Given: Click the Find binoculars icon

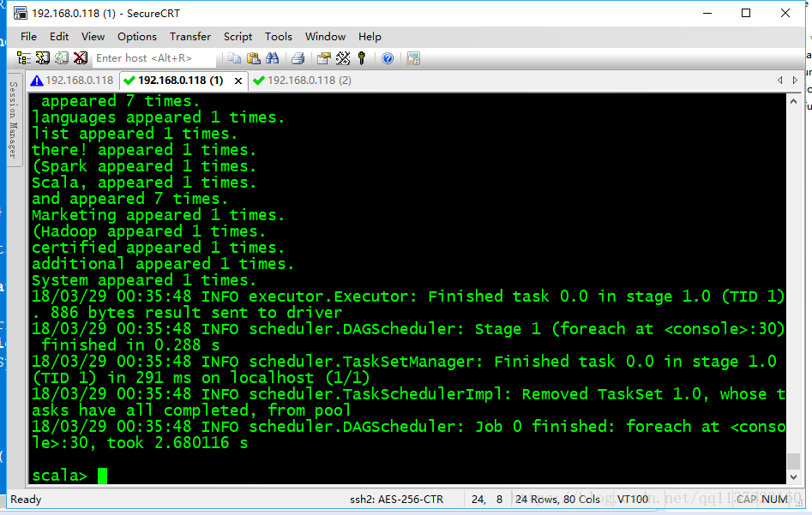Looking at the screenshot, I should point(273,58).
